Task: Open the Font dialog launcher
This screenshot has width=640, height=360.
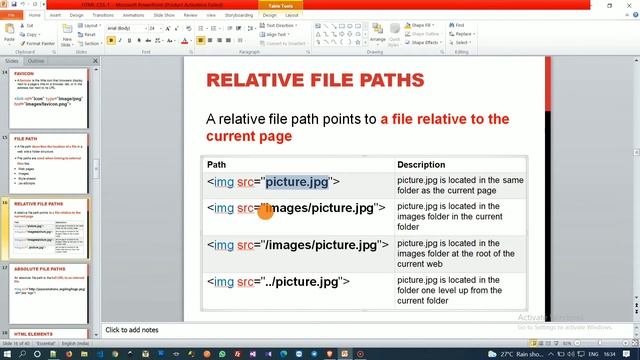Action: click(190, 52)
